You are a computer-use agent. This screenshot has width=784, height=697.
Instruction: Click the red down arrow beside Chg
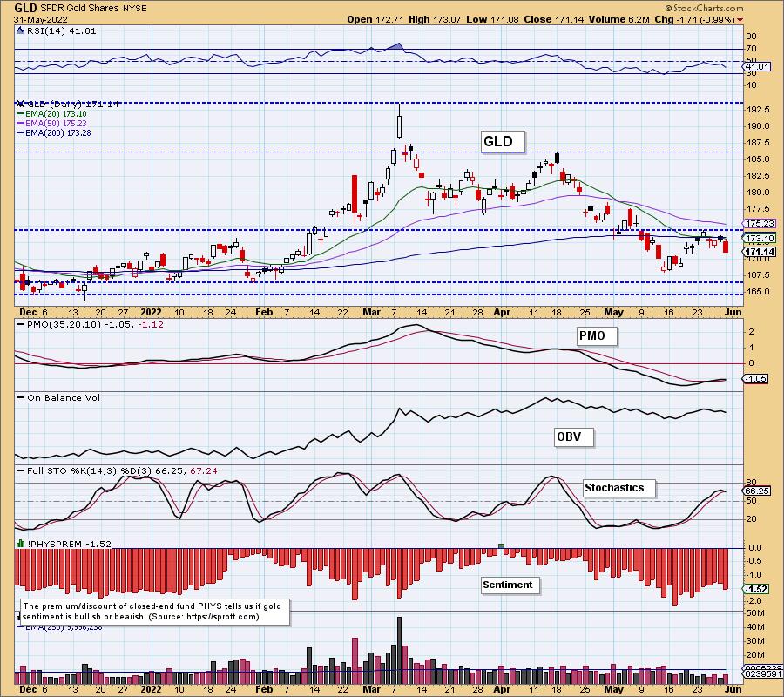740,20
